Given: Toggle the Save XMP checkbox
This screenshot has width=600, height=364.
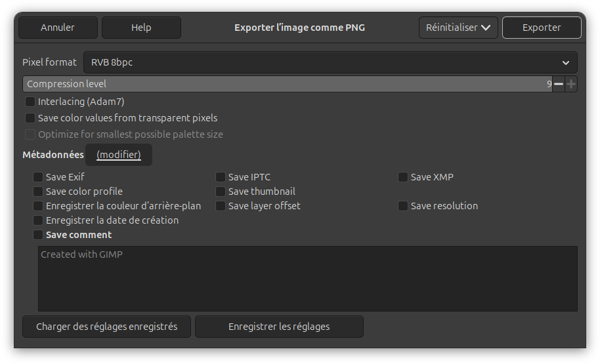Looking at the screenshot, I should 403,177.
